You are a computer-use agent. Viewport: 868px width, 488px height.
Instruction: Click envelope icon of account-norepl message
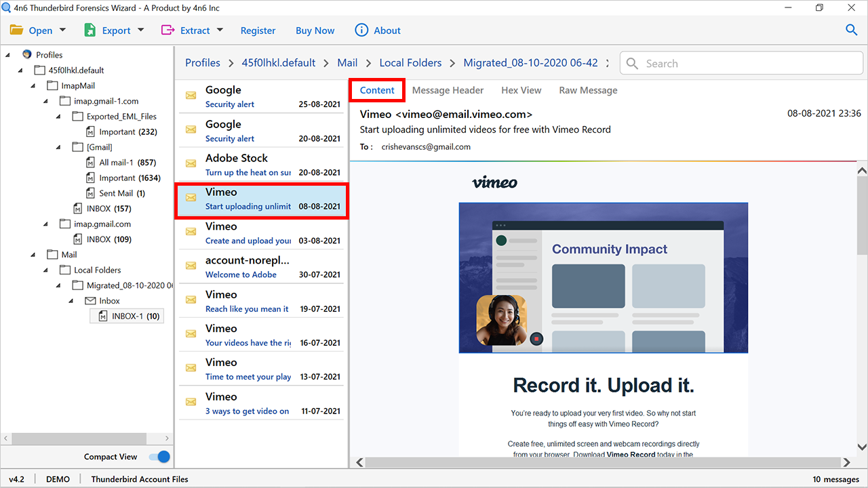click(191, 266)
